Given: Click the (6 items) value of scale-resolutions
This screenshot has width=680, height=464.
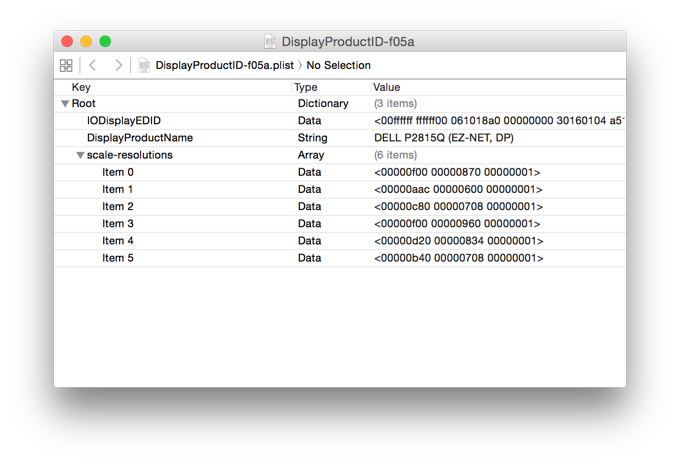Looking at the screenshot, I should (396, 155).
